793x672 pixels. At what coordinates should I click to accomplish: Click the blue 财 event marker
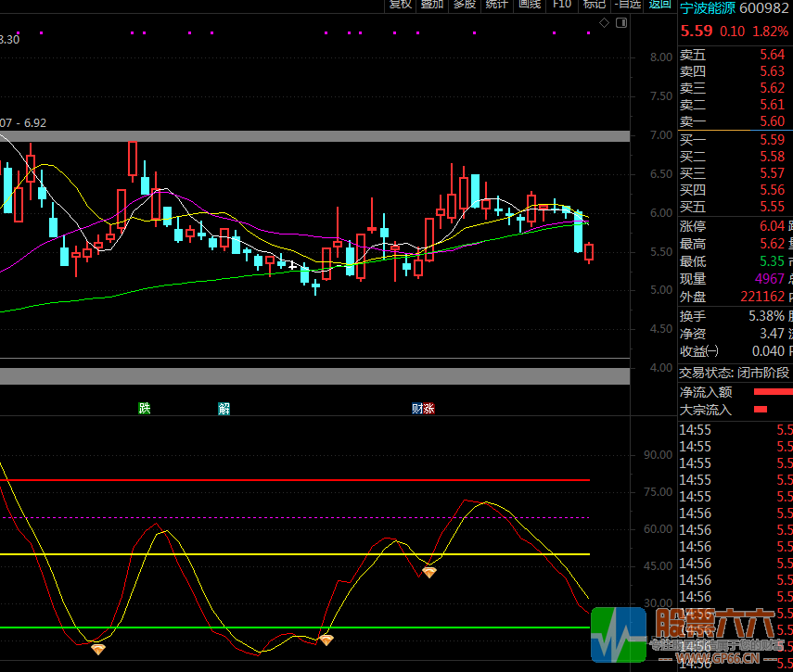[417, 408]
